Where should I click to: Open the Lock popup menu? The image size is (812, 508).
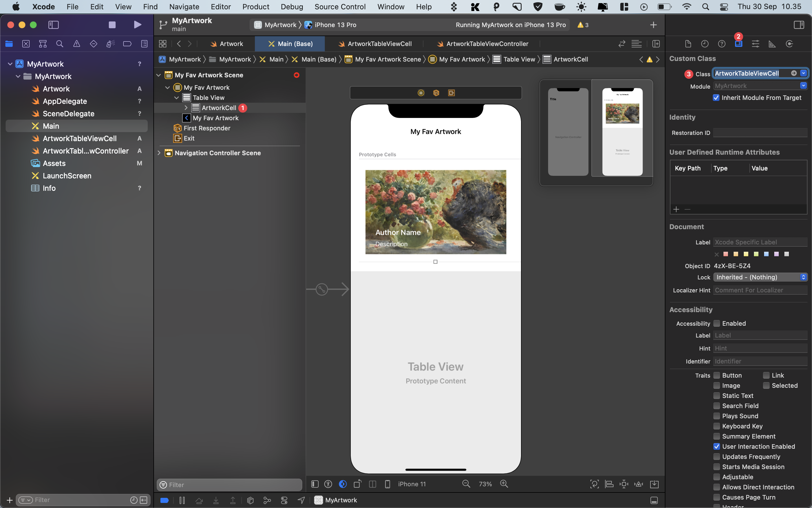[760, 277]
